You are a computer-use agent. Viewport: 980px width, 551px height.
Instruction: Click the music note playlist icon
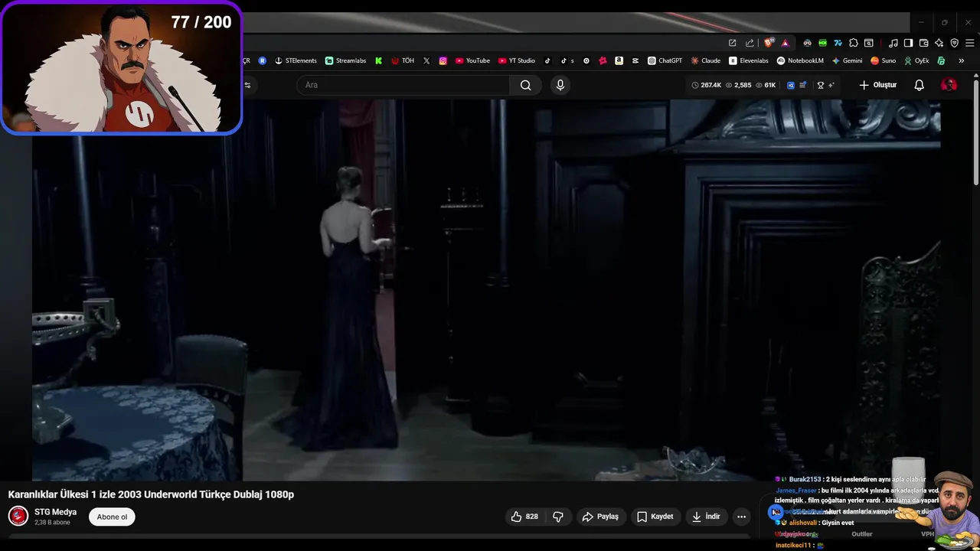tap(893, 43)
